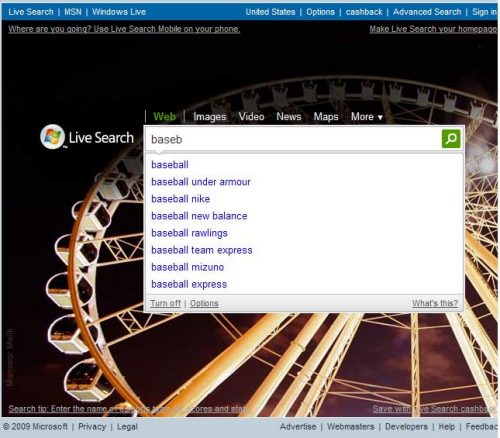The height and width of the screenshot is (438, 500).
Task: Open the Search tip link at bottom
Action: (x=128, y=409)
